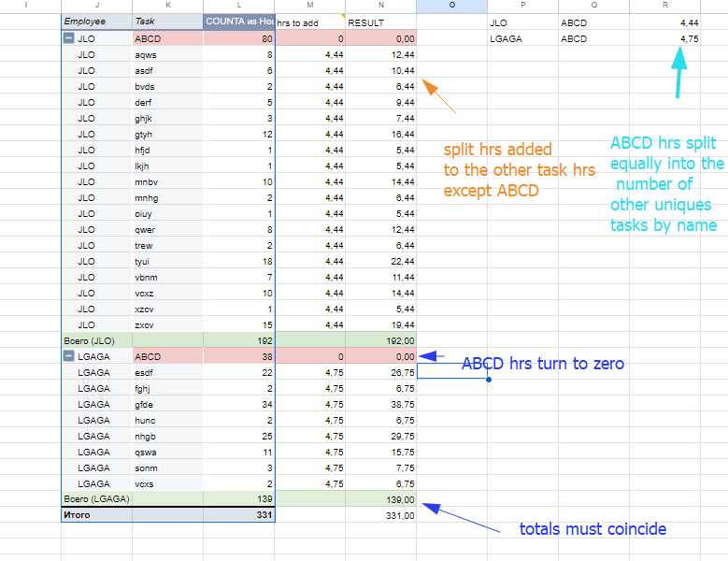Screen dimensions: 728x561
Task: Select column R header
Action: pos(664,5)
